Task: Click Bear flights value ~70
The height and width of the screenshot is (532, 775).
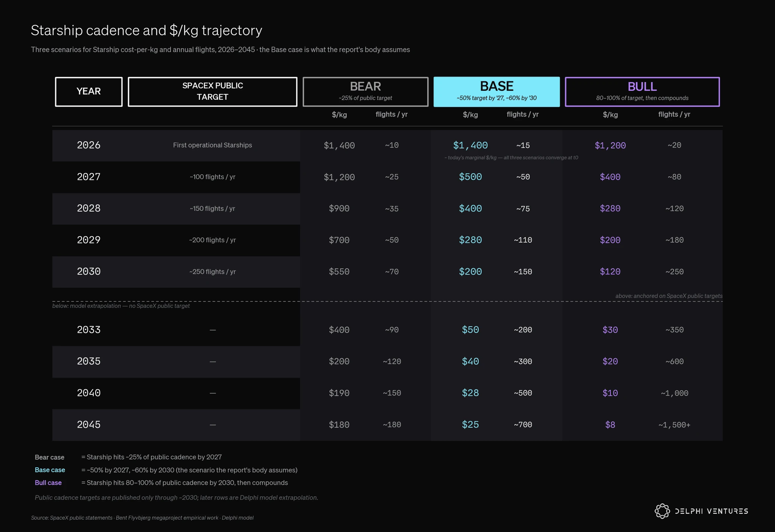Action: (x=392, y=271)
